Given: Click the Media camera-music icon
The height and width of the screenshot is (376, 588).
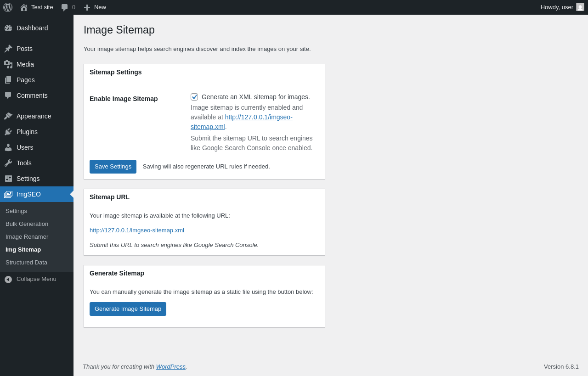Looking at the screenshot, I should point(8,64).
